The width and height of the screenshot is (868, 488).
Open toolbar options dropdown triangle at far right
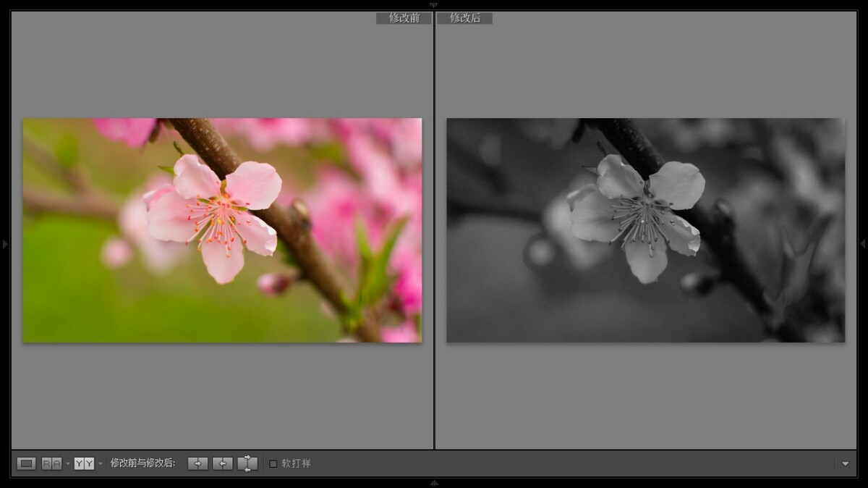pos(846,463)
